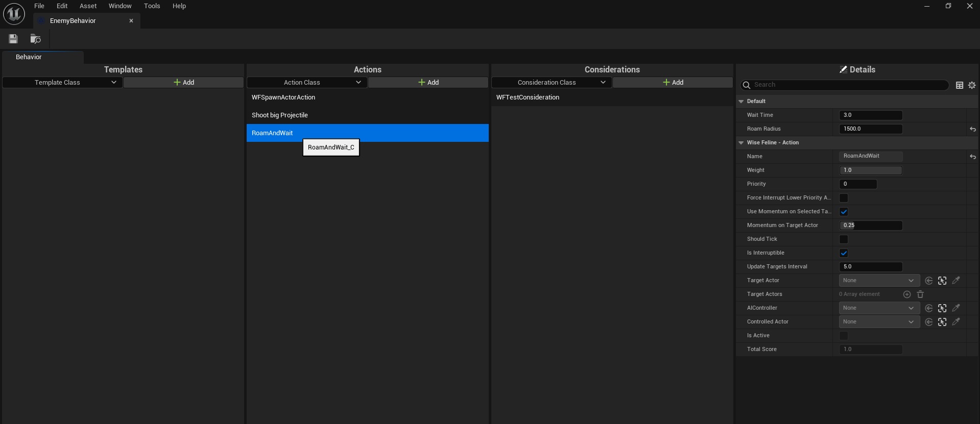Pick Target Actor with eyedropper
The image size is (980, 424).
(x=956, y=280)
